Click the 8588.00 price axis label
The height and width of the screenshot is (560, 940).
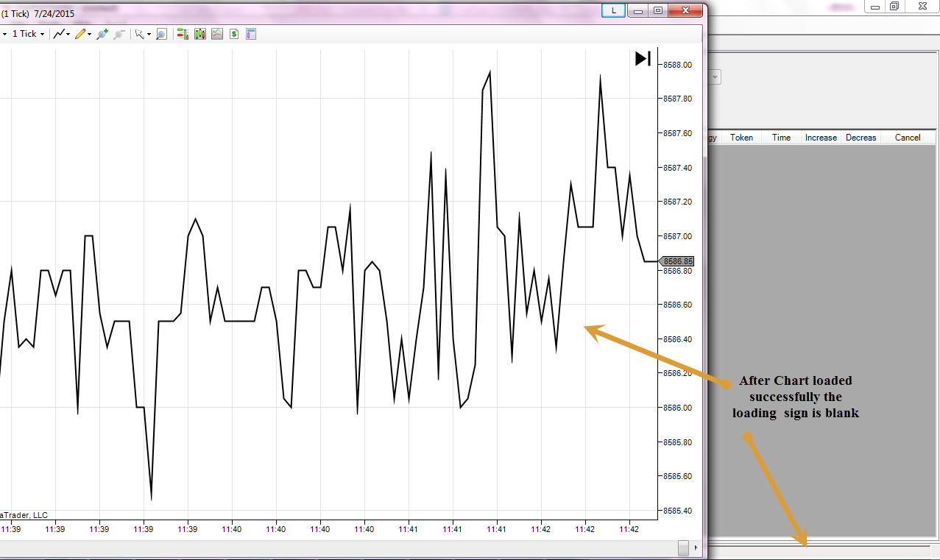(x=677, y=65)
